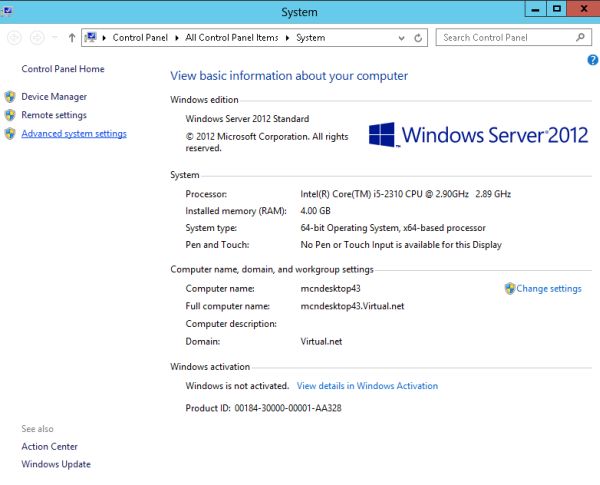Maximize the System window
This screenshot has height=485, width=600.
coord(557,9)
